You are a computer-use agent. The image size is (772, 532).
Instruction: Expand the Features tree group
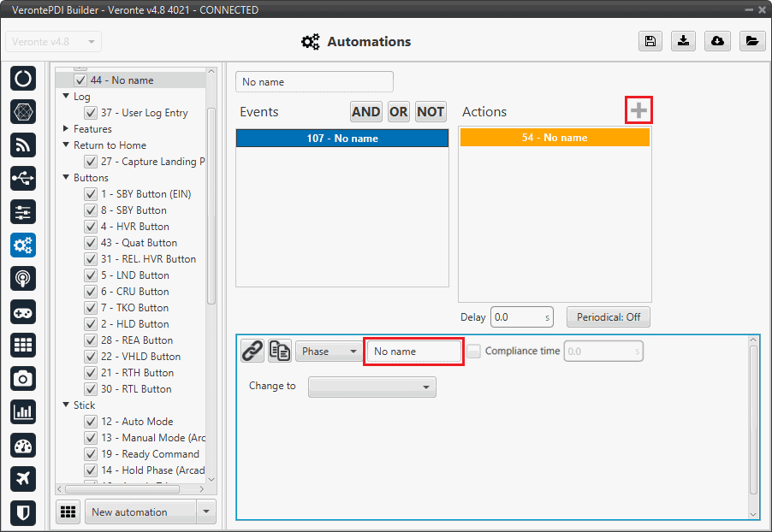pyautogui.click(x=66, y=129)
